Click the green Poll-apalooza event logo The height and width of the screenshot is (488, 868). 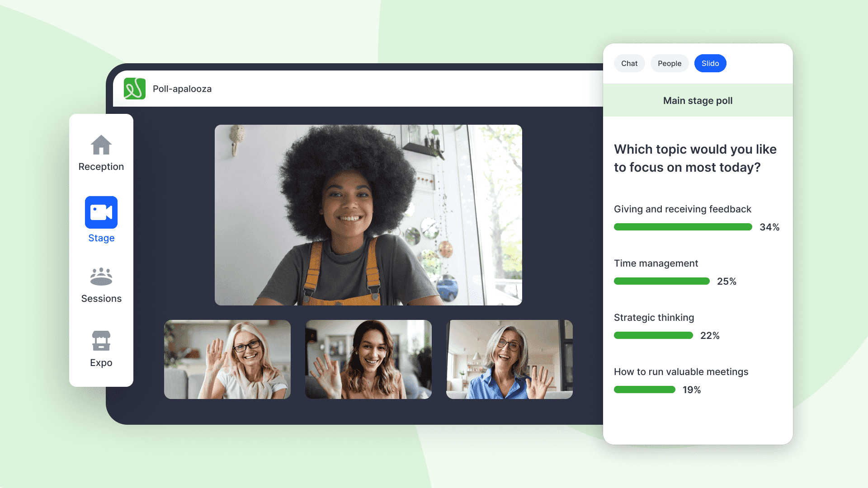click(135, 89)
